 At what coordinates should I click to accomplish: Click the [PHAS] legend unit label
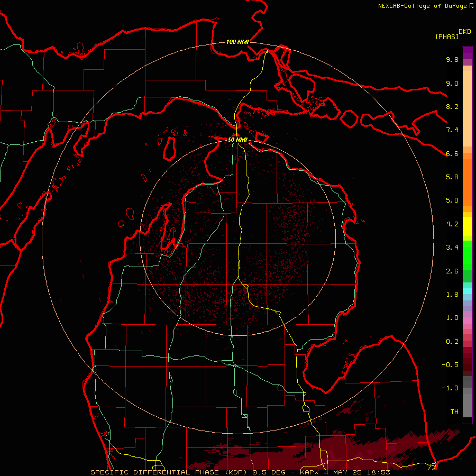(x=447, y=37)
